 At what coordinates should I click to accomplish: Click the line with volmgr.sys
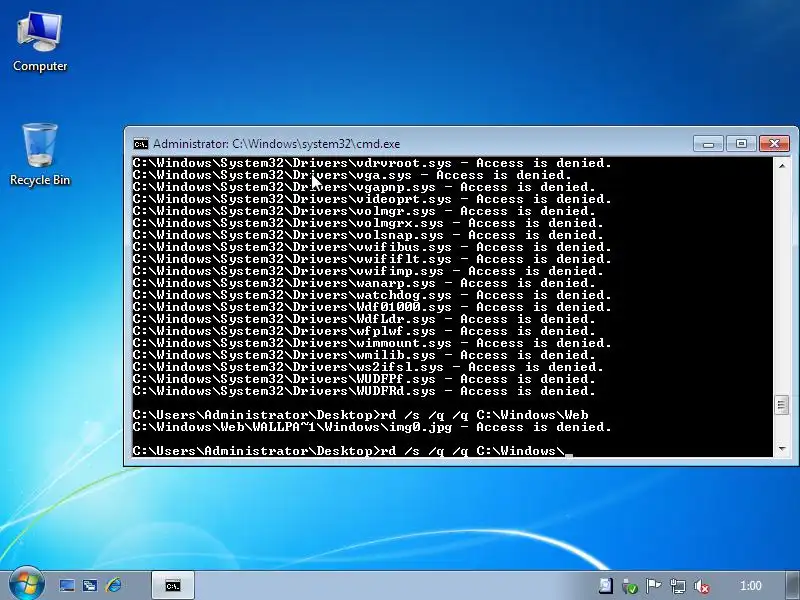click(x=364, y=211)
